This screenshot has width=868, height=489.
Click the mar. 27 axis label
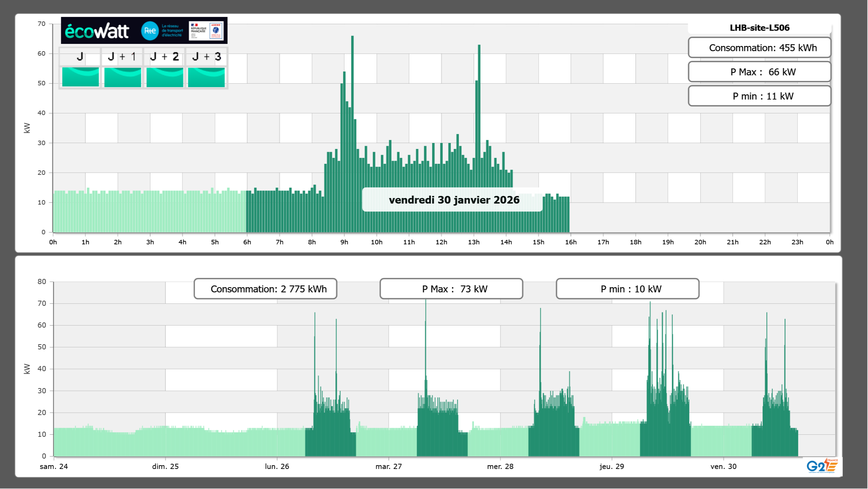389,466
